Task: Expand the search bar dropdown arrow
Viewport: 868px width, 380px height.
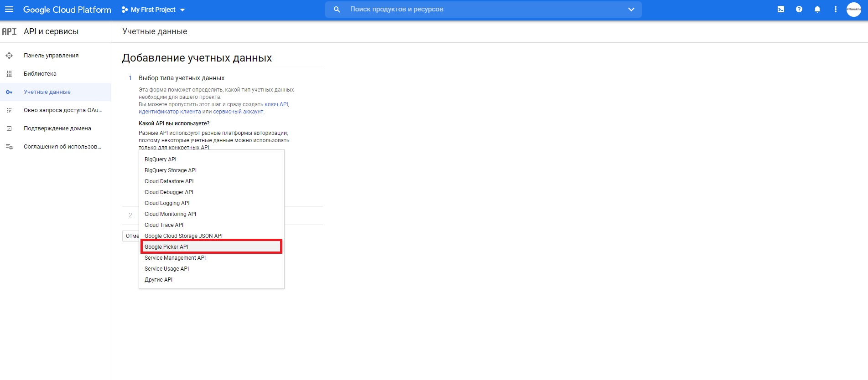Action: click(631, 9)
